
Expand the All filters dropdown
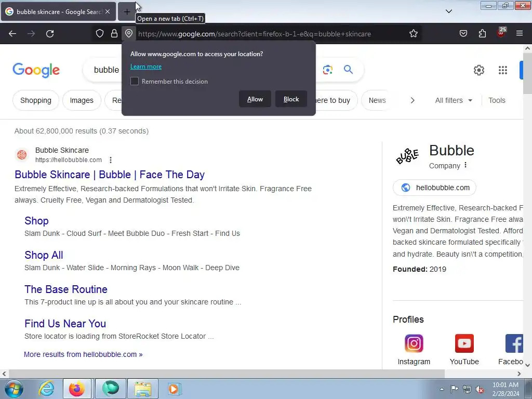(453, 100)
